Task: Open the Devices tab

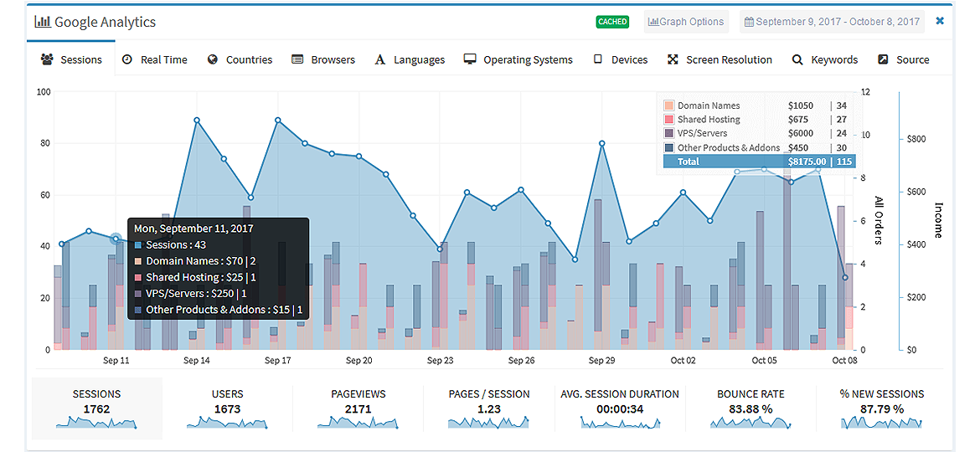Action: 620,59
